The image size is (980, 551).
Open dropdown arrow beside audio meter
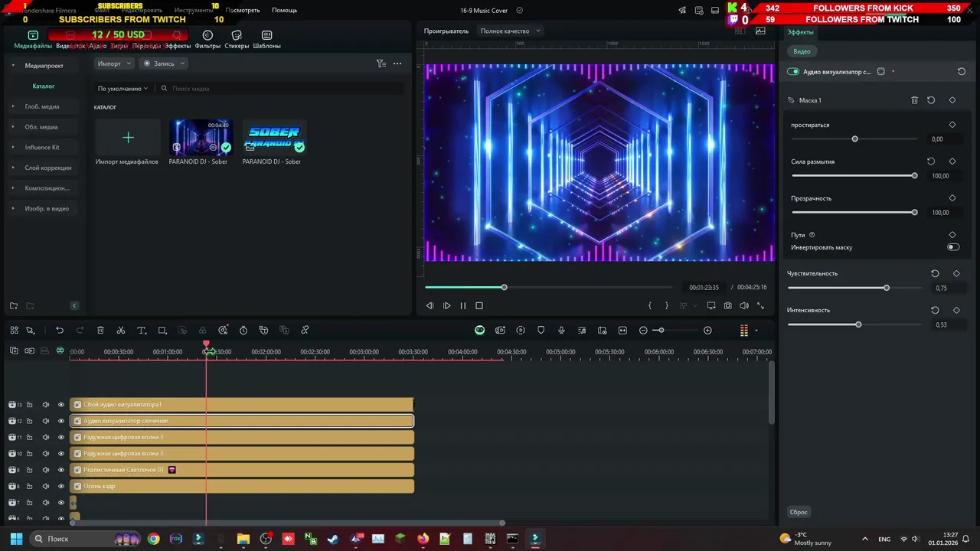pyautogui.click(x=756, y=331)
